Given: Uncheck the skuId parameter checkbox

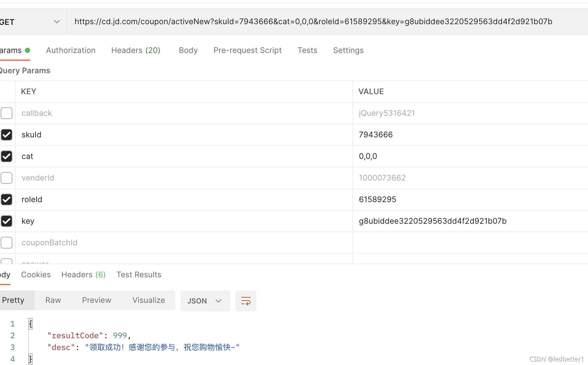Looking at the screenshot, I should [x=7, y=135].
